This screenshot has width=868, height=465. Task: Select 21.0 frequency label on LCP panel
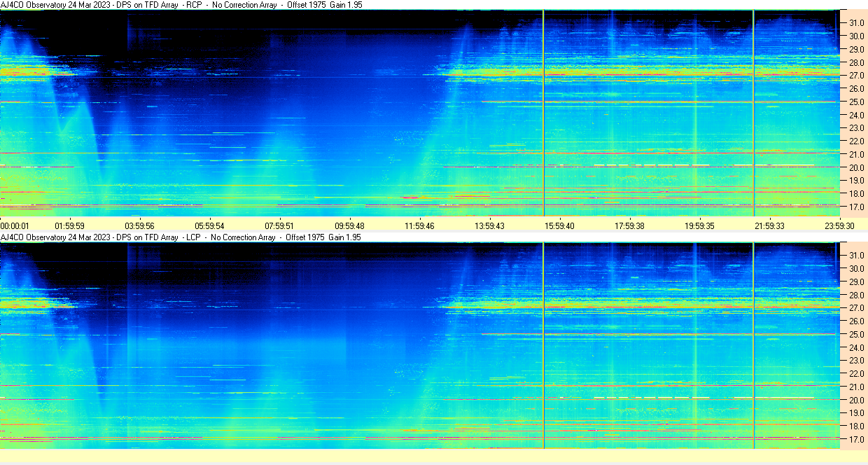pos(857,387)
